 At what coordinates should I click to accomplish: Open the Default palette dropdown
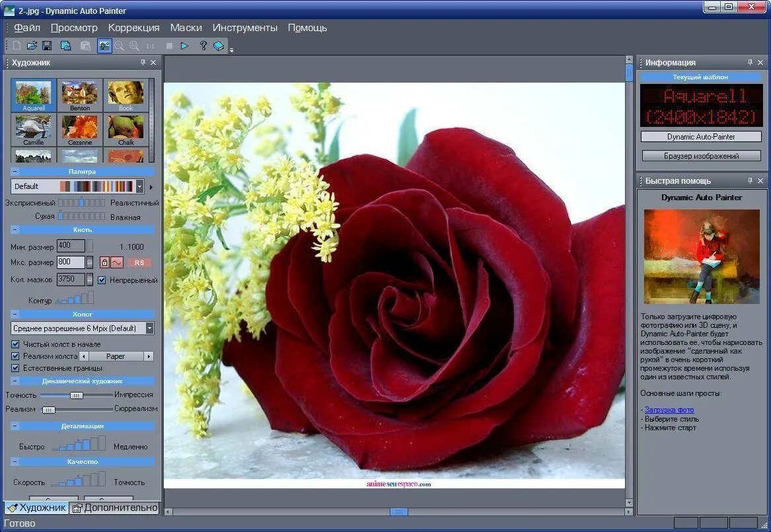pyautogui.click(x=139, y=186)
